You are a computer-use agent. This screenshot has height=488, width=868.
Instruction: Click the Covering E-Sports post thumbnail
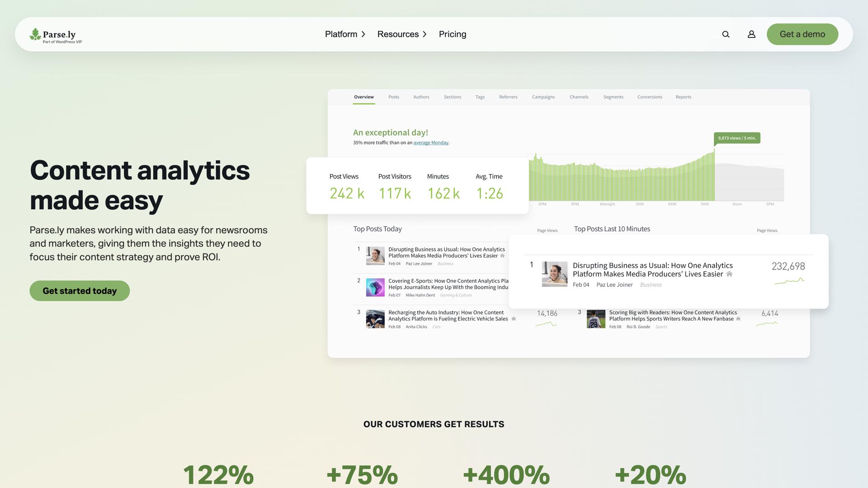point(375,287)
